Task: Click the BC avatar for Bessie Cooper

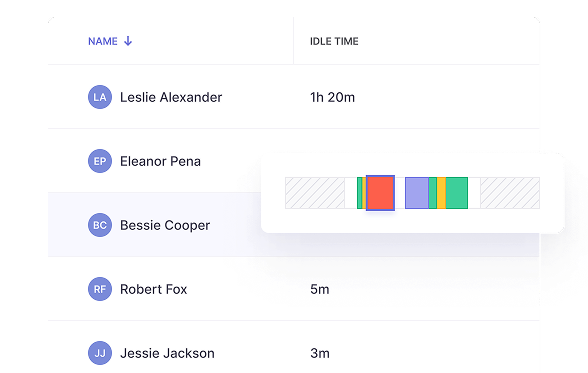Action: (100, 225)
